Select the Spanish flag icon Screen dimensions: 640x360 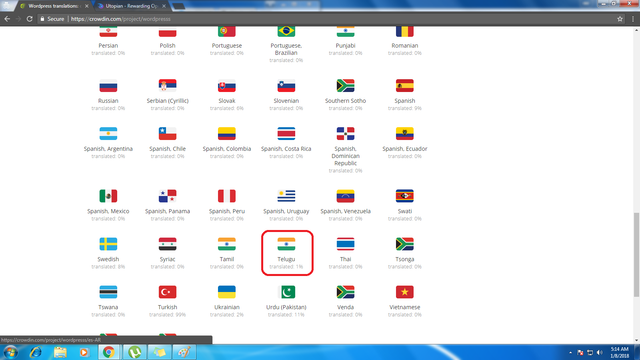point(404,86)
